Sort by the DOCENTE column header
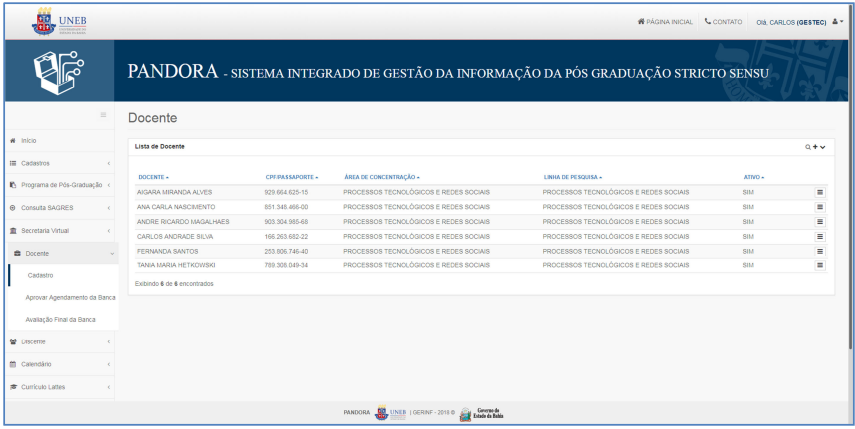 (153, 177)
